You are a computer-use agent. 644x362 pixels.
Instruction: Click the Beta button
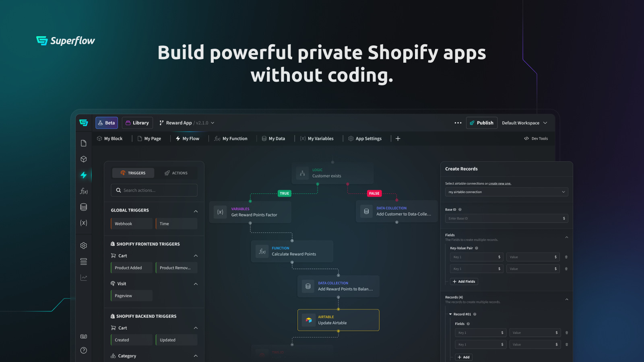coord(107,123)
